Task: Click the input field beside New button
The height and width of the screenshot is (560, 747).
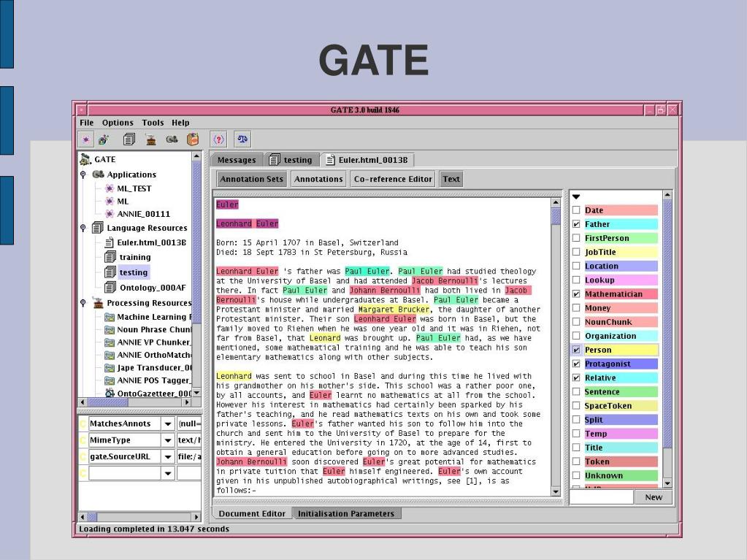Action: pyautogui.click(x=602, y=497)
